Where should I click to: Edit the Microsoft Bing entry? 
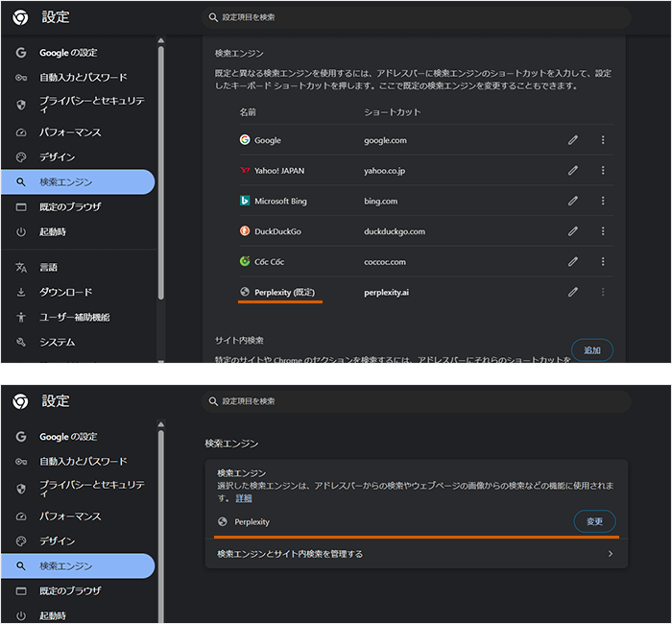click(573, 201)
